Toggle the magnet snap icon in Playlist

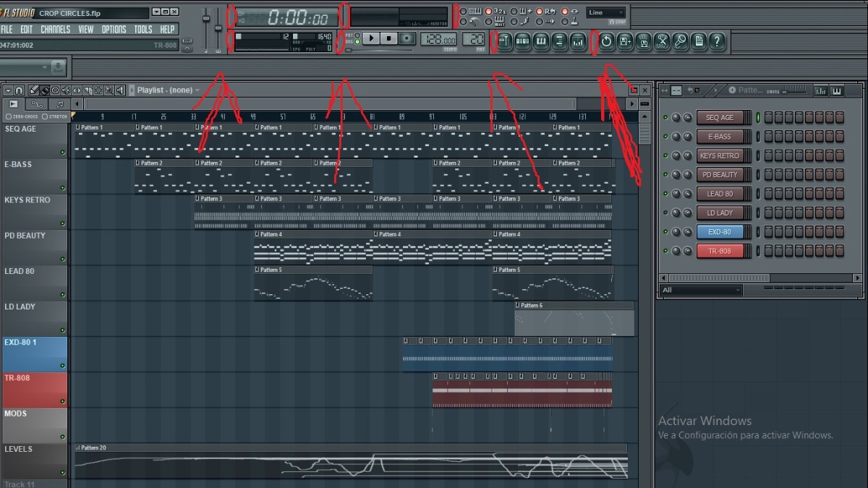(x=19, y=90)
